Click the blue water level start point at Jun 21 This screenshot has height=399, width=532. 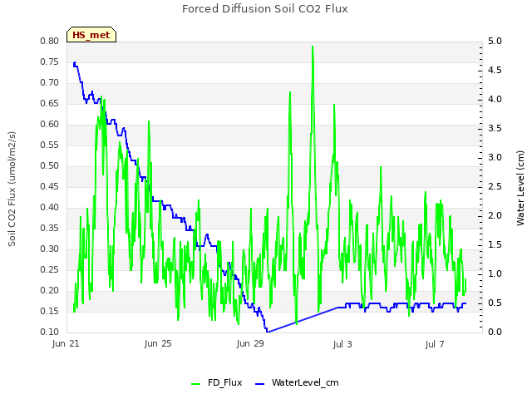pyautogui.click(x=74, y=64)
